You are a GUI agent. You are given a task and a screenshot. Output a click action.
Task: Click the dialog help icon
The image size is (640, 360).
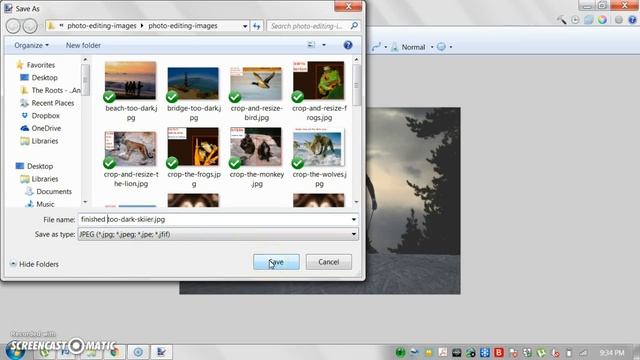click(348, 45)
